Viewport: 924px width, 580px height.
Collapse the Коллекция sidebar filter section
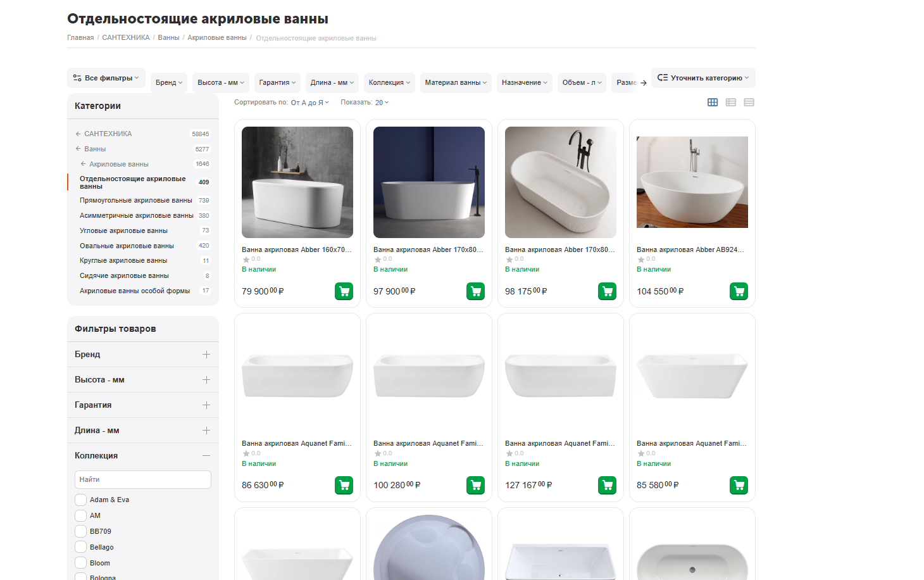click(x=143, y=456)
